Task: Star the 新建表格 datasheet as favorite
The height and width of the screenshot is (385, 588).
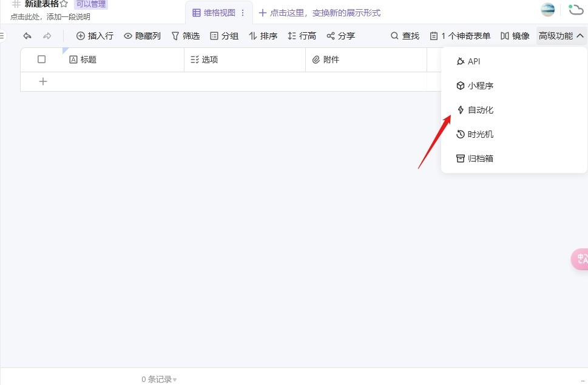Action: (64, 4)
